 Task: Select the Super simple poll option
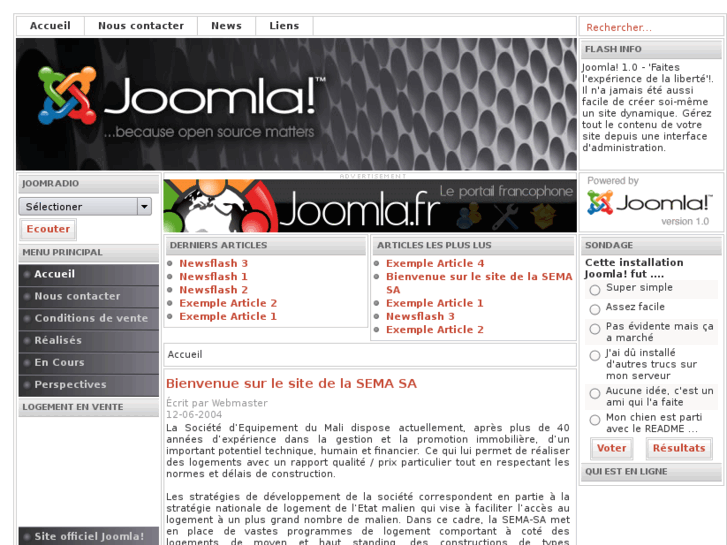pyautogui.click(x=595, y=290)
